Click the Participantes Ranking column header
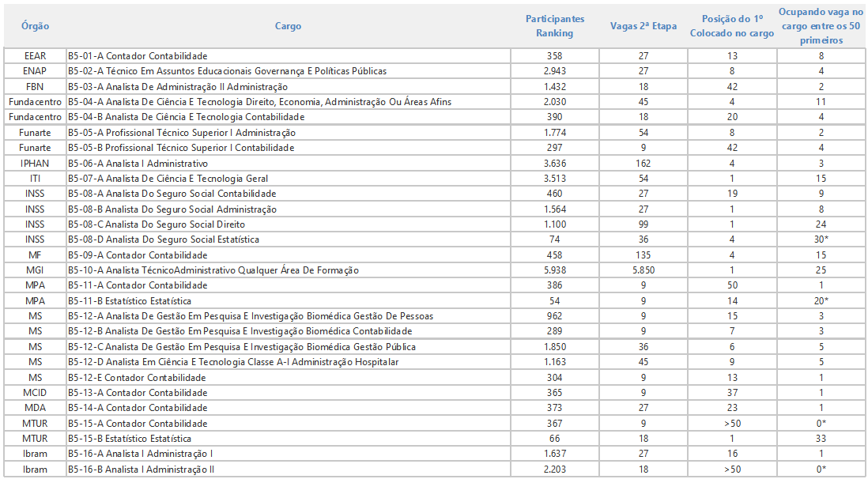The image size is (868, 479). tap(554, 26)
